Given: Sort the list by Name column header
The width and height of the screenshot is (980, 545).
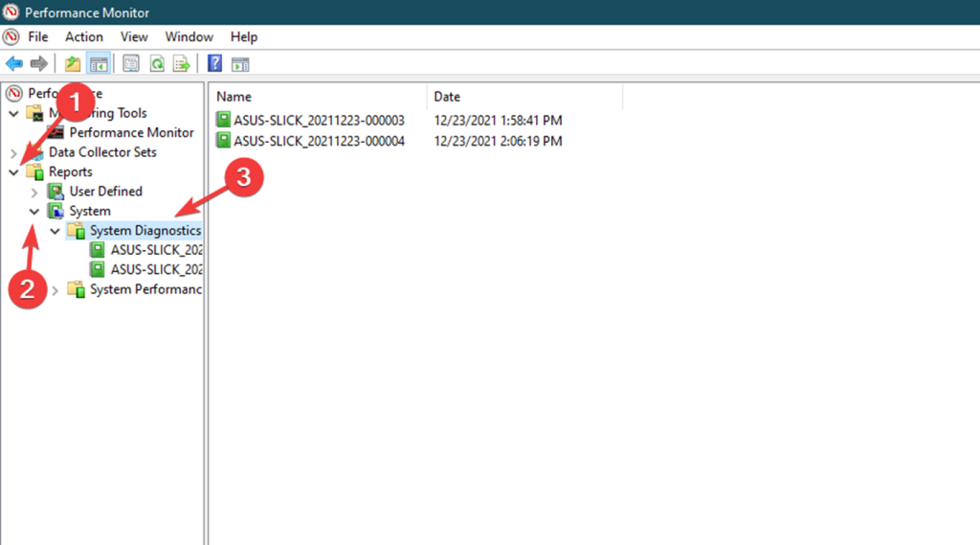Looking at the screenshot, I should [x=234, y=97].
